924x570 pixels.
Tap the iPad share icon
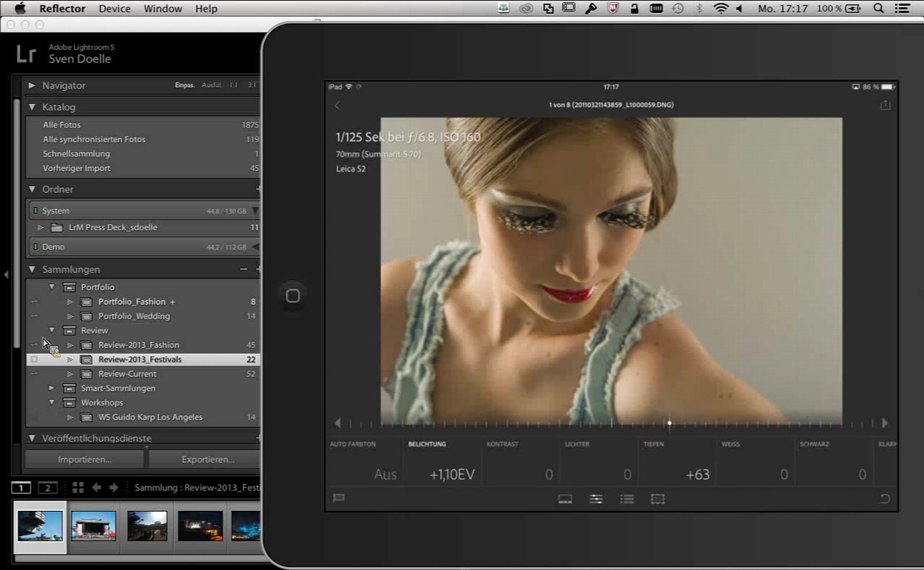coord(885,105)
